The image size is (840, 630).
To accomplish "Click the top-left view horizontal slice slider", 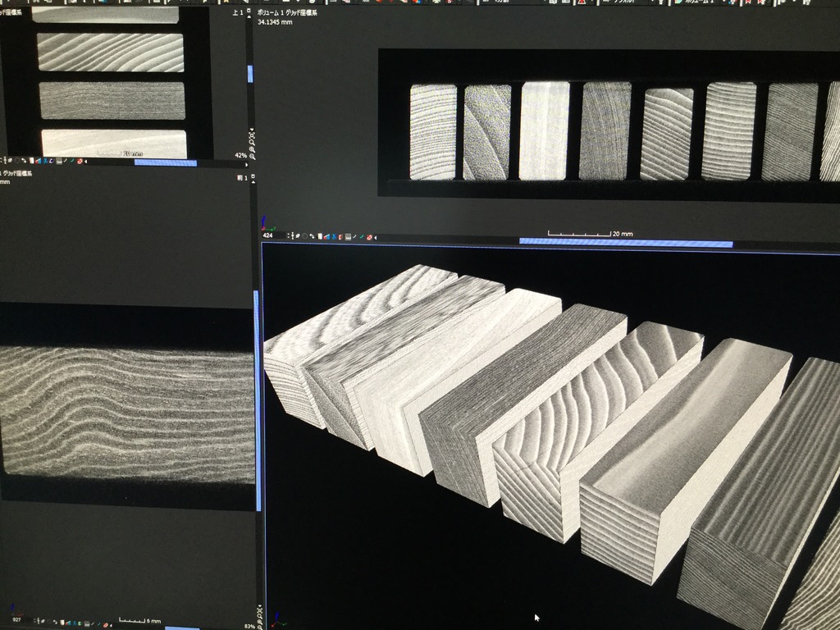I will click(165, 162).
